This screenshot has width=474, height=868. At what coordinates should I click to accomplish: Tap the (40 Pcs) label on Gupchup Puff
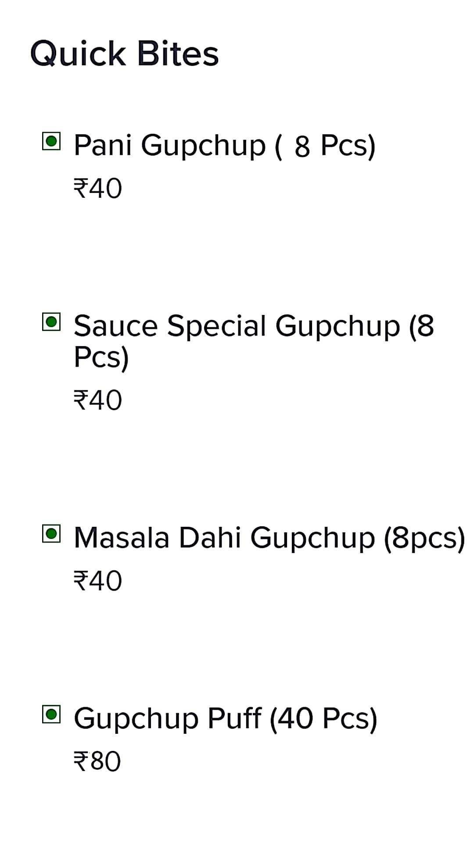coord(323,718)
